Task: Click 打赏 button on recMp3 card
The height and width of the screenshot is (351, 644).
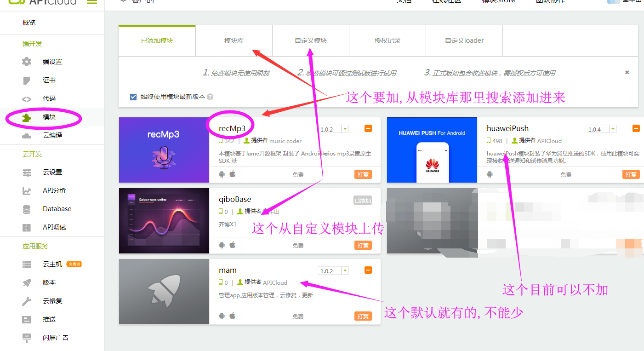Action: click(x=363, y=175)
